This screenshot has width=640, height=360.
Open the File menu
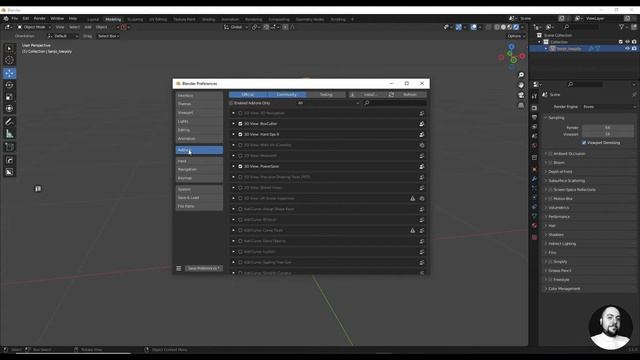[x=15, y=18]
